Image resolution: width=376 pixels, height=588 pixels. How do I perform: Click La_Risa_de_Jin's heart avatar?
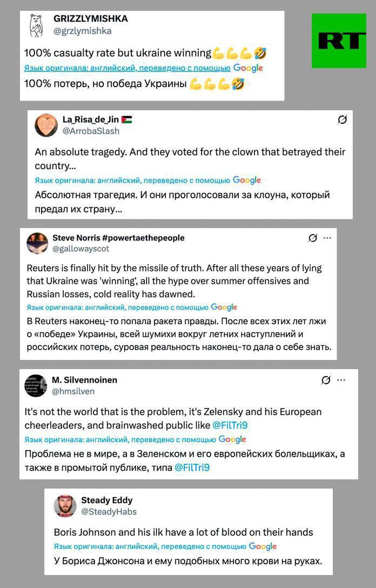[x=46, y=125]
